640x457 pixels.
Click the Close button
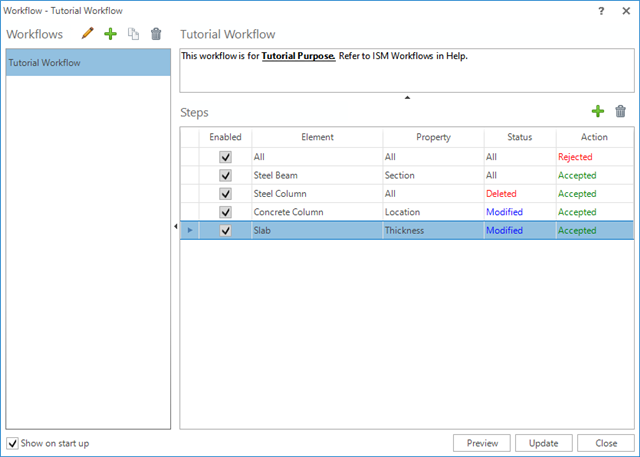click(606, 443)
